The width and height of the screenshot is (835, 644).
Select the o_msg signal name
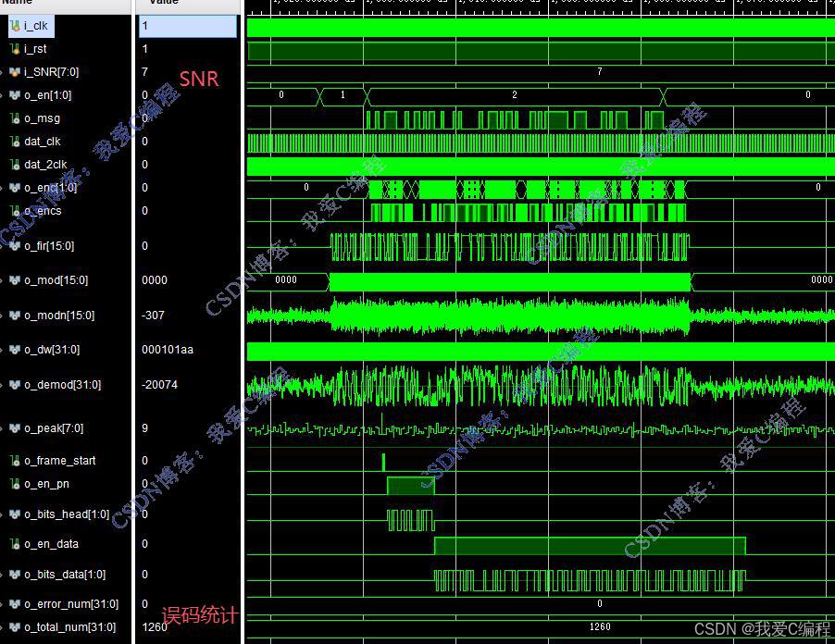click(x=42, y=118)
